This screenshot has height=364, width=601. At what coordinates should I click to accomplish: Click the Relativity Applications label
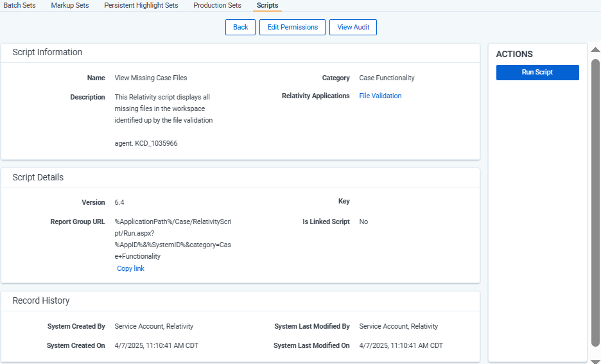point(315,96)
